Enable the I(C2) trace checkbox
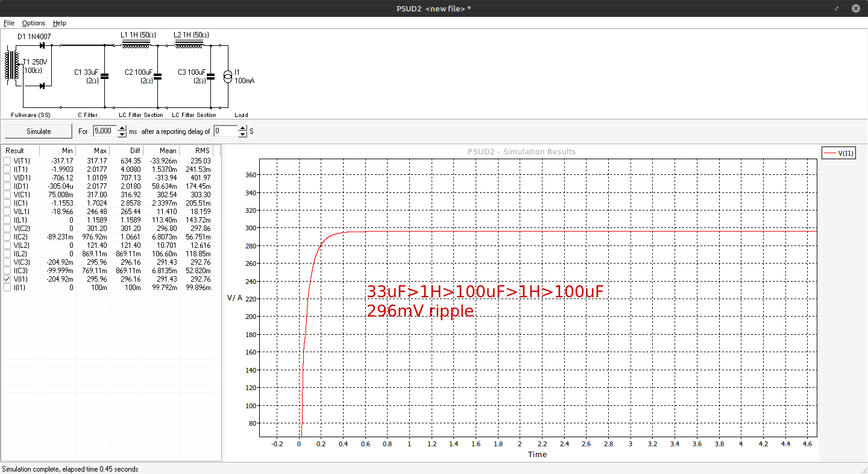 point(7,237)
